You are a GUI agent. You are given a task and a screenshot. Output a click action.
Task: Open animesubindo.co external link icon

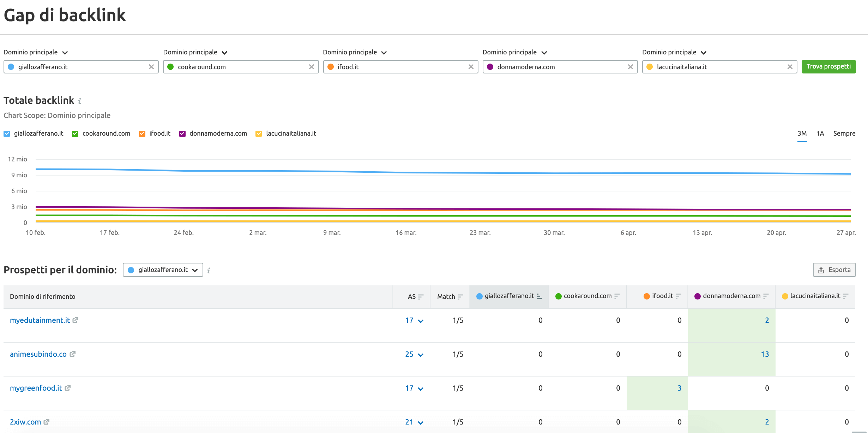(x=72, y=354)
